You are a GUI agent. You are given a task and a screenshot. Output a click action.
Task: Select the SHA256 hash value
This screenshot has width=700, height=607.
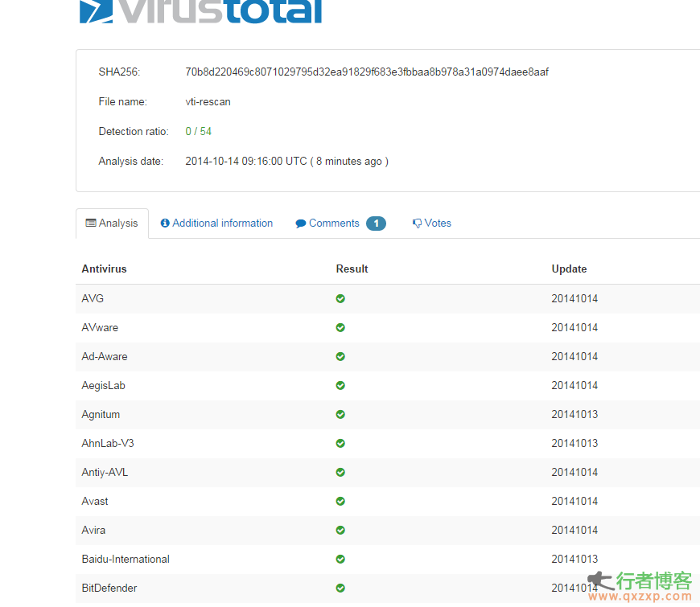coord(367,72)
